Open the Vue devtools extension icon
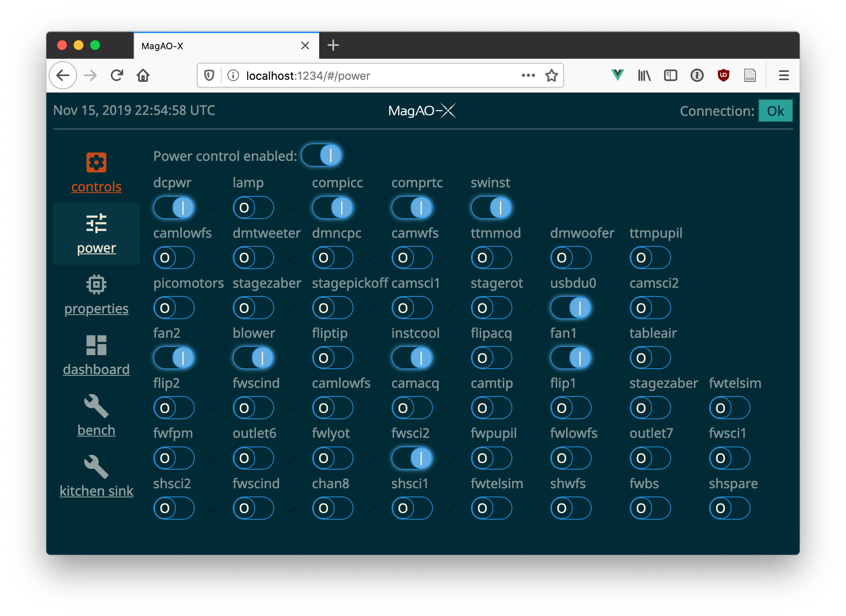Screen dimensions: 846x616 [617, 75]
